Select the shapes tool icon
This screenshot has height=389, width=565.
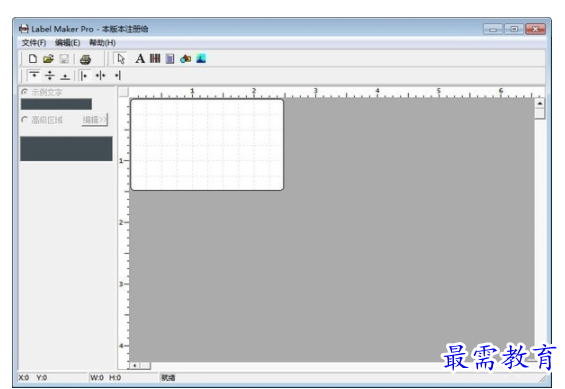pyautogui.click(x=185, y=58)
